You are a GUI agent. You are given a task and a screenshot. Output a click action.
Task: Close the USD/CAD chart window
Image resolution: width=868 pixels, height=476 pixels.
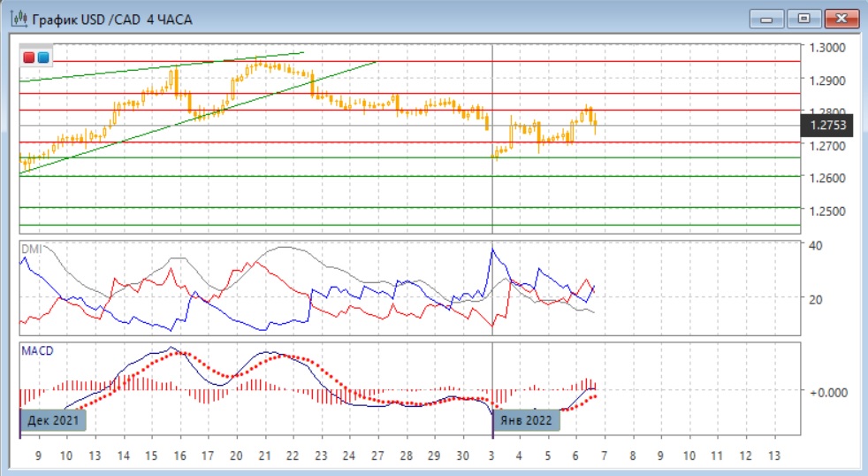[x=841, y=19]
